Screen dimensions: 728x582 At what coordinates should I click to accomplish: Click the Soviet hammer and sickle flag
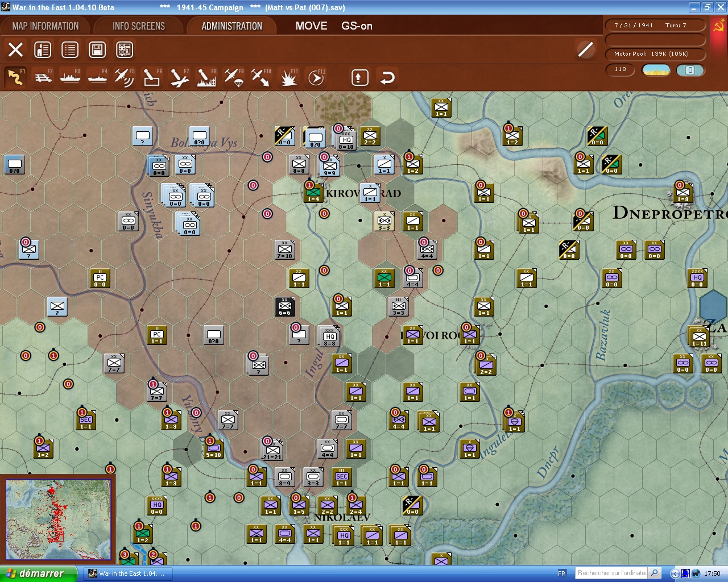coord(718,26)
